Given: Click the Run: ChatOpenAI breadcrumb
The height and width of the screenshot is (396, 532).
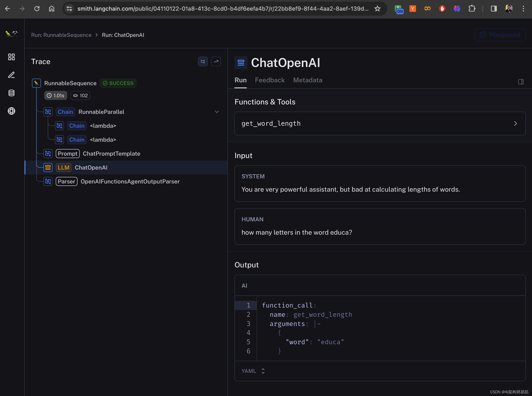Looking at the screenshot, I should pyautogui.click(x=123, y=35).
